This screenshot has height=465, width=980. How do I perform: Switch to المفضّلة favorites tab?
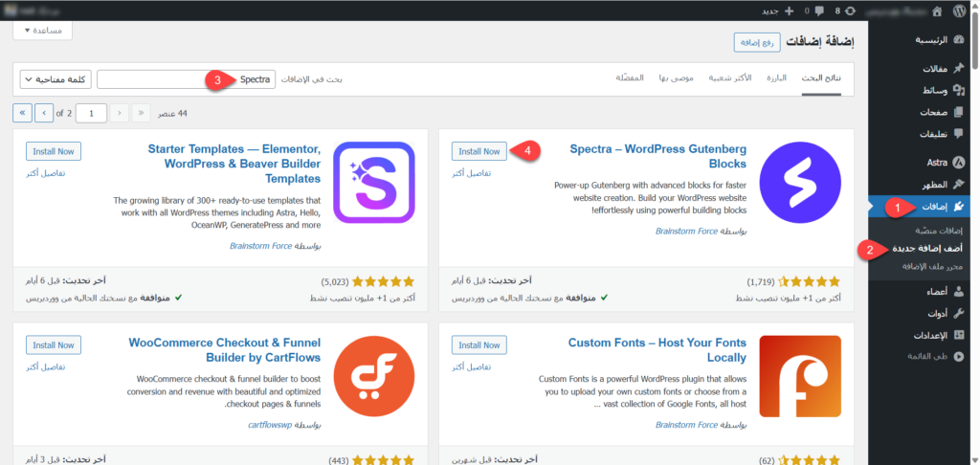pyautogui.click(x=630, y=78)
